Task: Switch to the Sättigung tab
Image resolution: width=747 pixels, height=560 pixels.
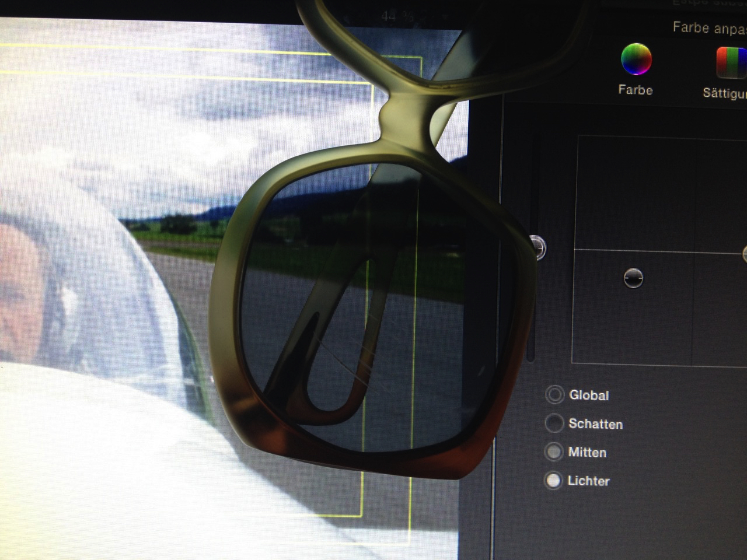Action: coord(725,72)
